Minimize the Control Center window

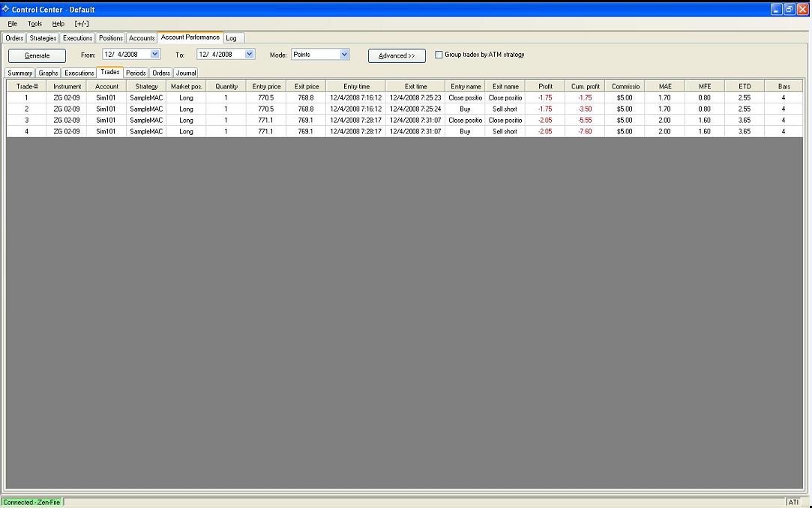[776, 9]
